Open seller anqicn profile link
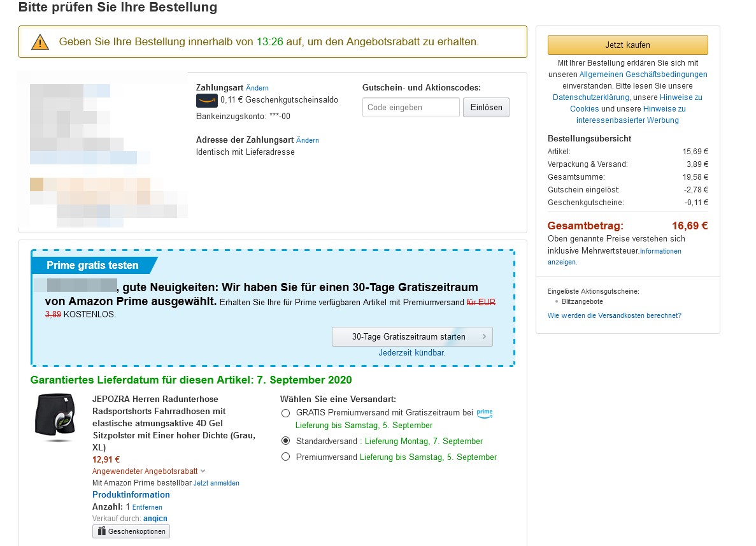The height and width of the screenshot is (546, 756). [x=155, y=519]
